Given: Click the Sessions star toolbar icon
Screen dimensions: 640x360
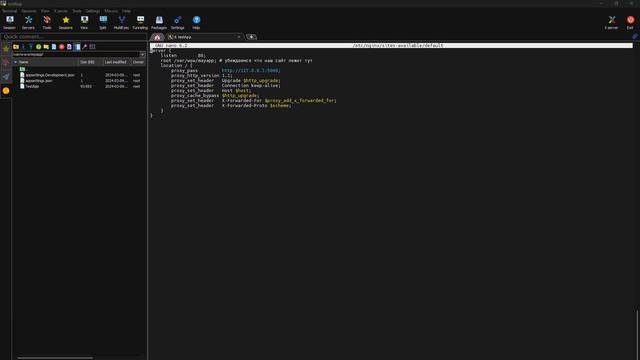Looking at the screenshot, I should pos(65,22).
